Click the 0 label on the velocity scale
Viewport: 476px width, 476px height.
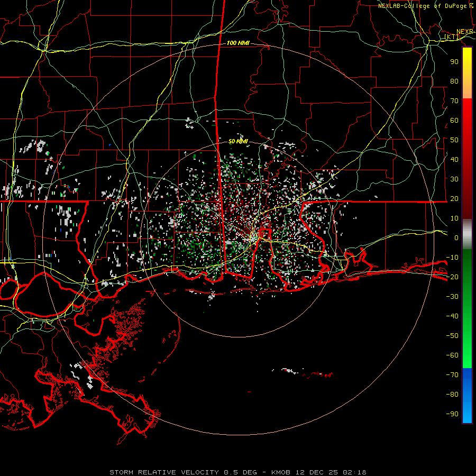tap(456, 237)
